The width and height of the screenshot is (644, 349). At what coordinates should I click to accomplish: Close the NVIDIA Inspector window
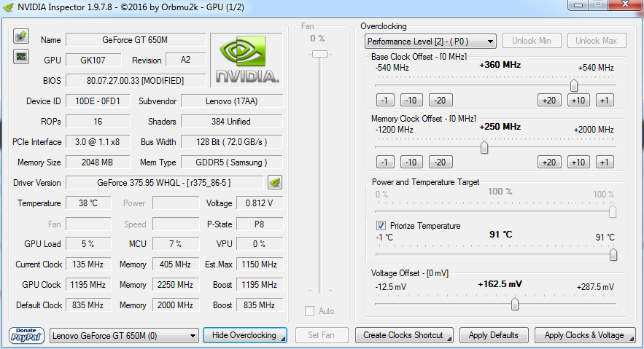click(x=625, y=4)
